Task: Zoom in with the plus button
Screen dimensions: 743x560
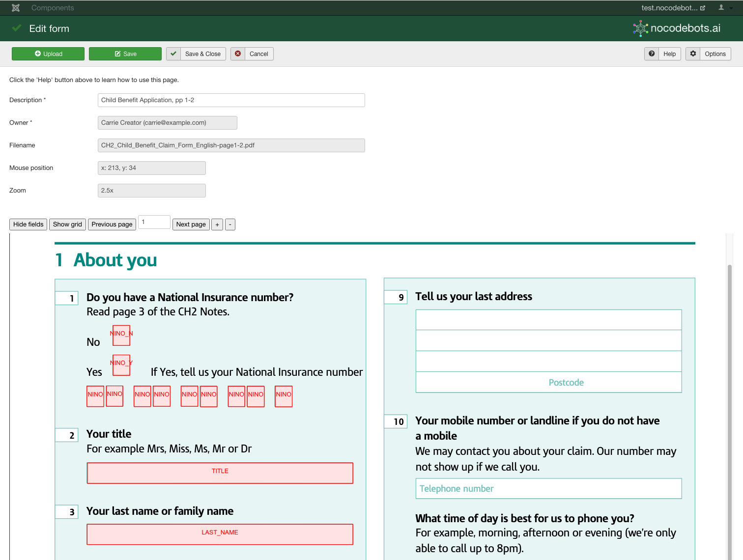Action: (x=217, y=224)
